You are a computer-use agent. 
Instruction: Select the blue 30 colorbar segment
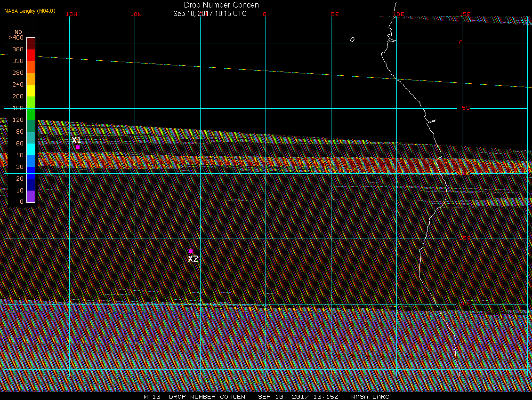(x=31, y=173)
